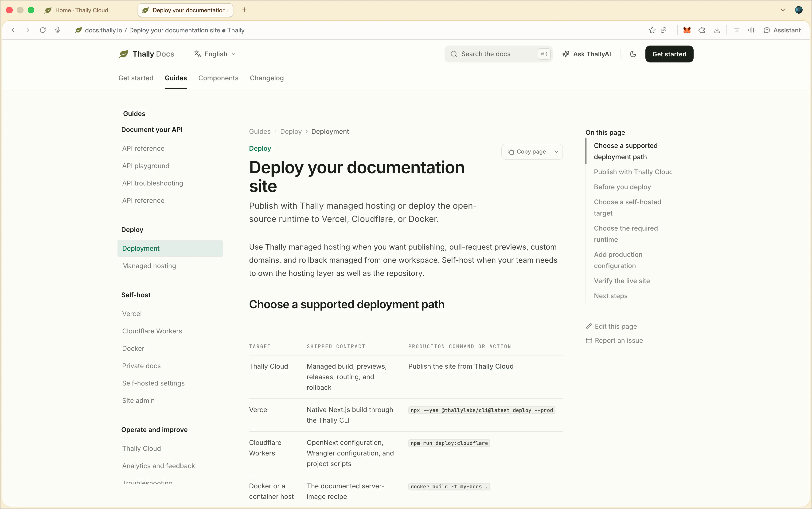Click the Deploy breadcrumb link

[x=291, y=132]
